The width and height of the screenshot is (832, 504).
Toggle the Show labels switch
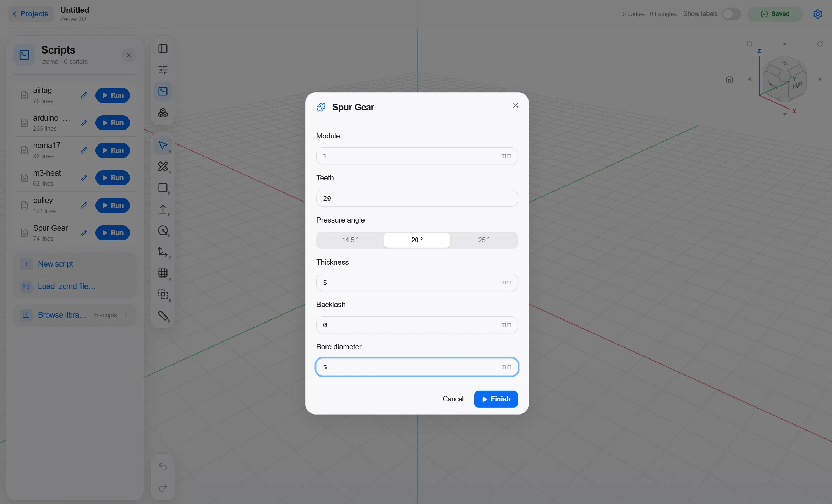(732, 14)
